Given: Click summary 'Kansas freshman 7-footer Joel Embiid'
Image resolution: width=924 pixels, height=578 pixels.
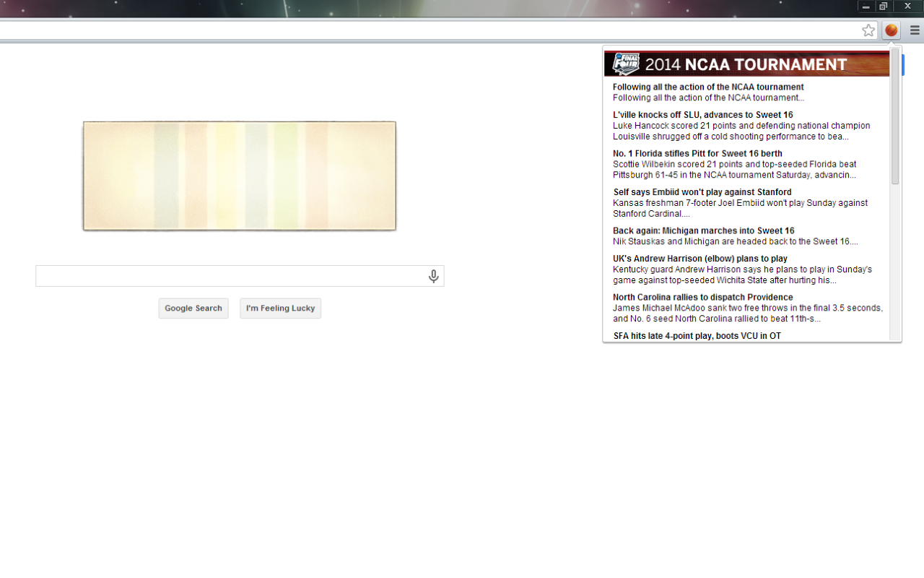Looking at the screenshot, I should 740,208.
